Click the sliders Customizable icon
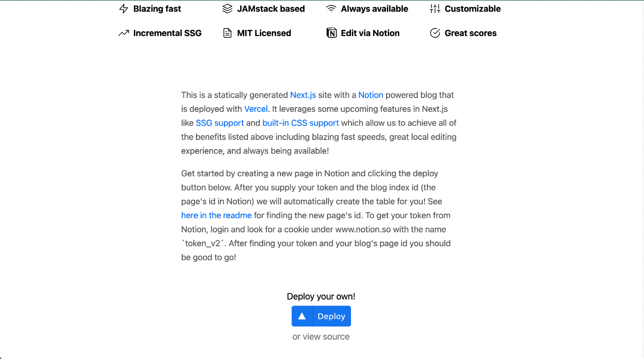The width and height of the screenshot is (644, 359). pyautogui.click(x=435, y=9)
